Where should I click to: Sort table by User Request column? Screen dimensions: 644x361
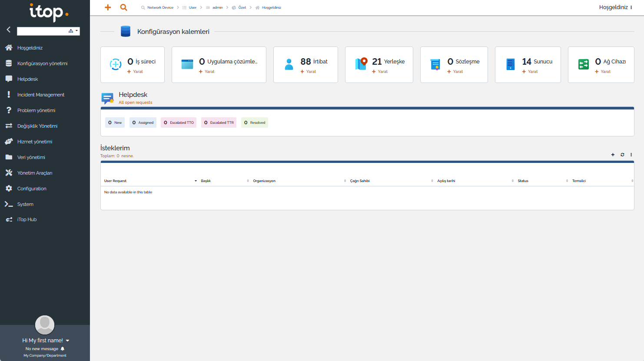[115, 181]
